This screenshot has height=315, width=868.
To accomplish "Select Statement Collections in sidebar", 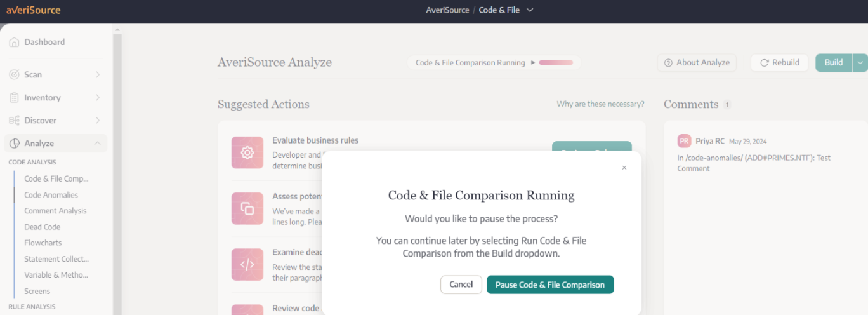I will pos(56,259).
